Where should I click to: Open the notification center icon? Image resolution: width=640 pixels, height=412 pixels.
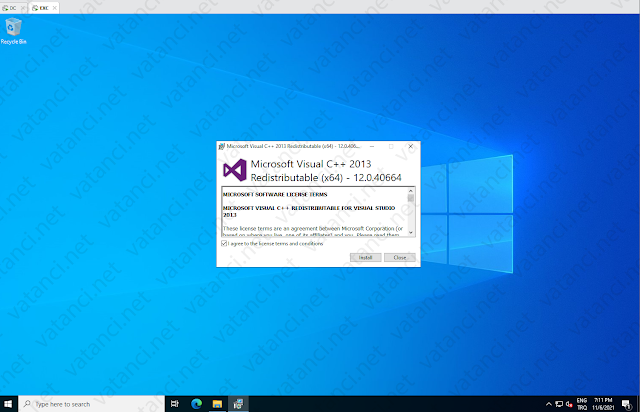pyautogui.click(x=627, y=404)
